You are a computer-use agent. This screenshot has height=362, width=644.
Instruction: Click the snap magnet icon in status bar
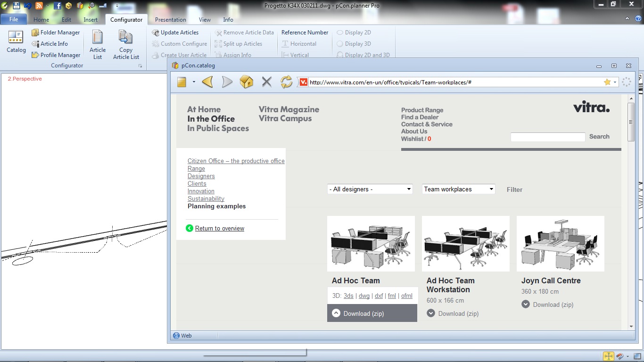pos(620,356)
